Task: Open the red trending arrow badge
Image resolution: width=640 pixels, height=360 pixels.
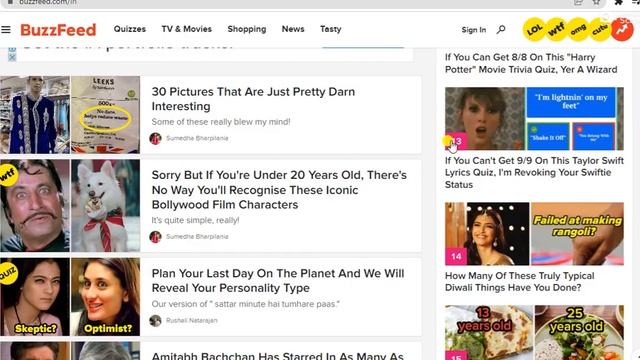Action: tap(622, 29)
